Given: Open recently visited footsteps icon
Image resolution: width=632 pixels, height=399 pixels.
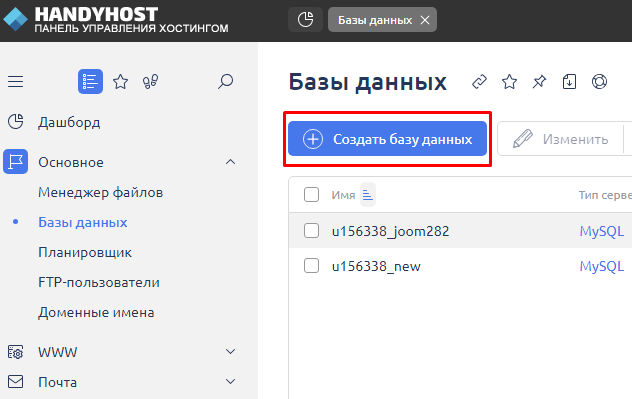Looking at the screenshot, I should coord(150,81).
